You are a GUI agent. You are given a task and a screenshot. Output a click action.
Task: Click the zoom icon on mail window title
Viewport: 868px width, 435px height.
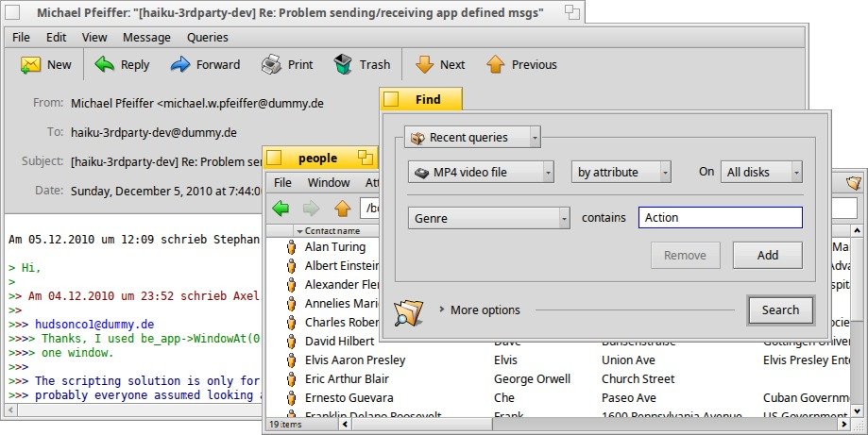pyautogui.click(x=571, y=11)
